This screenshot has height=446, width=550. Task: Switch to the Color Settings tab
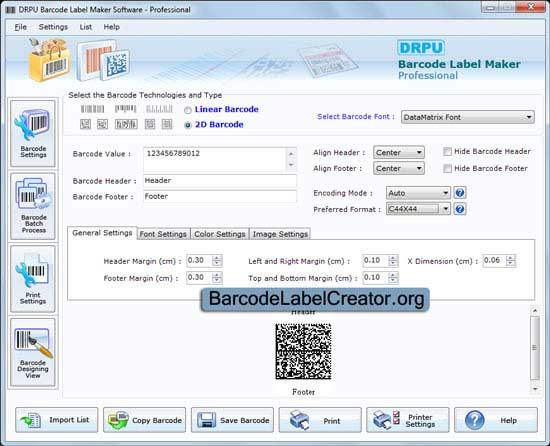[x=220, y=234]
